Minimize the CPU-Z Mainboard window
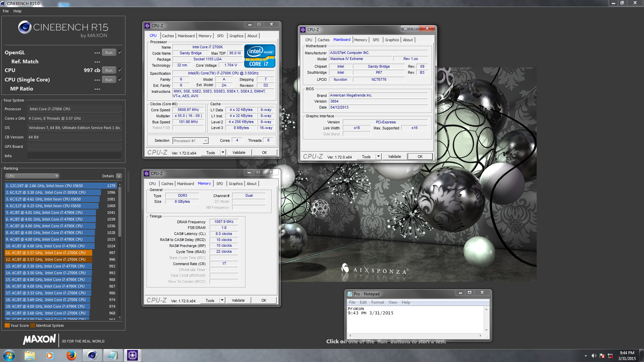This screenshot has width=644, height=362. (x=405, y=28)
